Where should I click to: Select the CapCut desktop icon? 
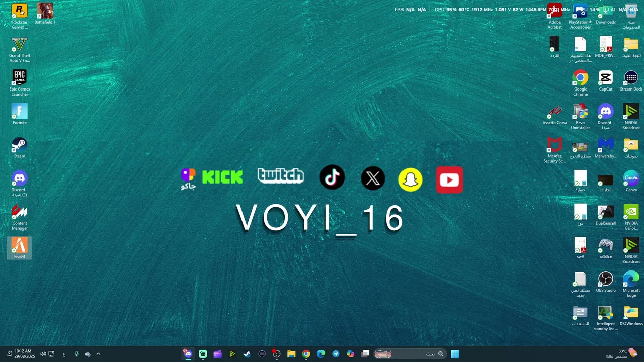coord(606,80)
